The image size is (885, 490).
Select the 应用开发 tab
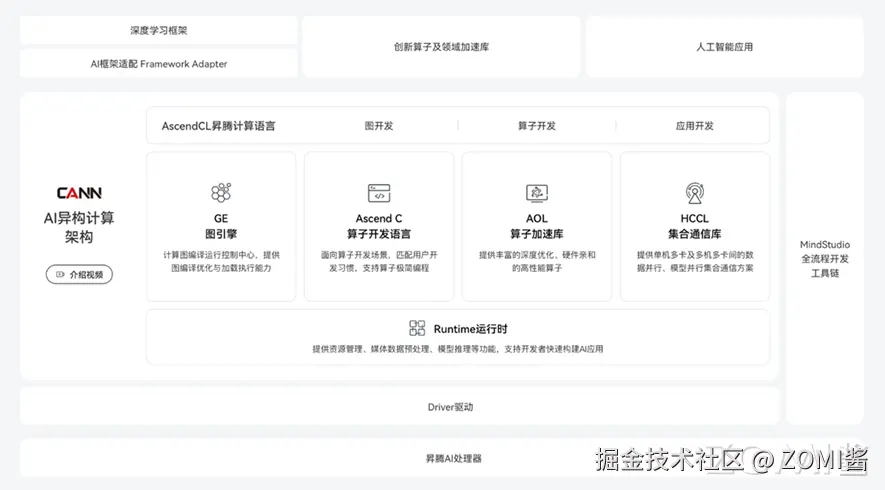[x=695, y=126]
